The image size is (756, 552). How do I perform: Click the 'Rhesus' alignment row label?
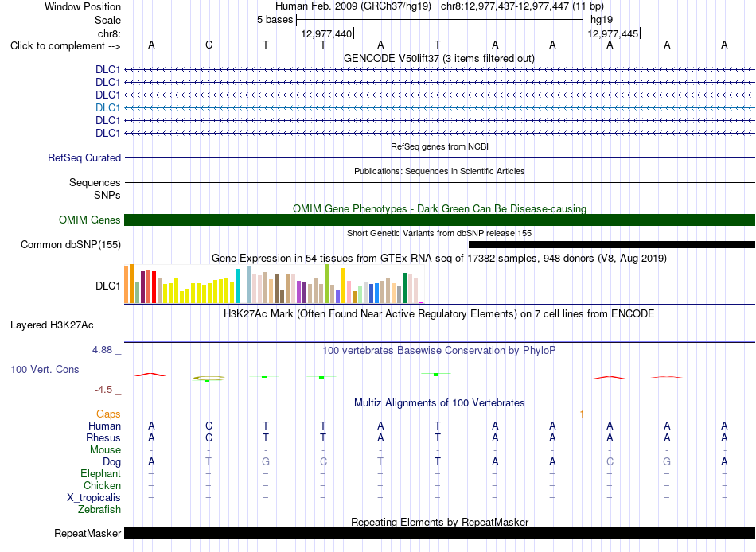pyautogui.click(x=103, y=437)
